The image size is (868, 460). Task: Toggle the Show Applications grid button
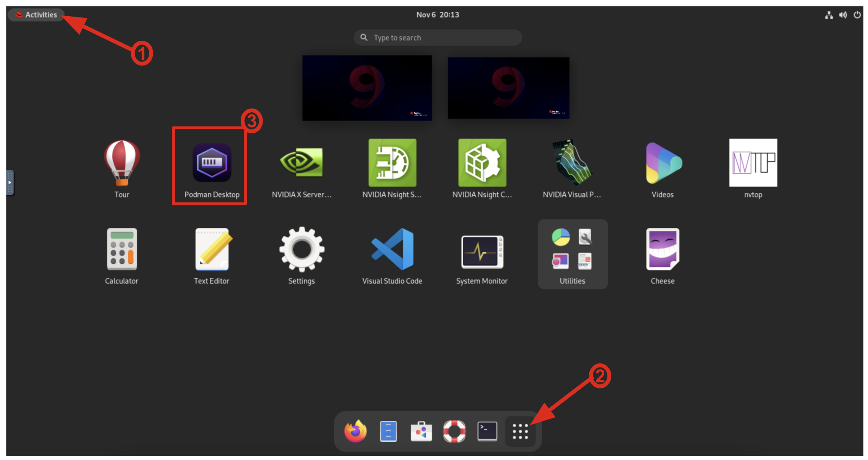tap(520, 432)
